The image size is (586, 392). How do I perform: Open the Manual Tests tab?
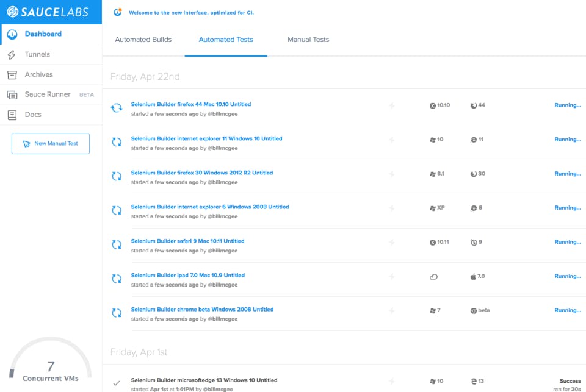pyautogui.click(x=308, y=39)
